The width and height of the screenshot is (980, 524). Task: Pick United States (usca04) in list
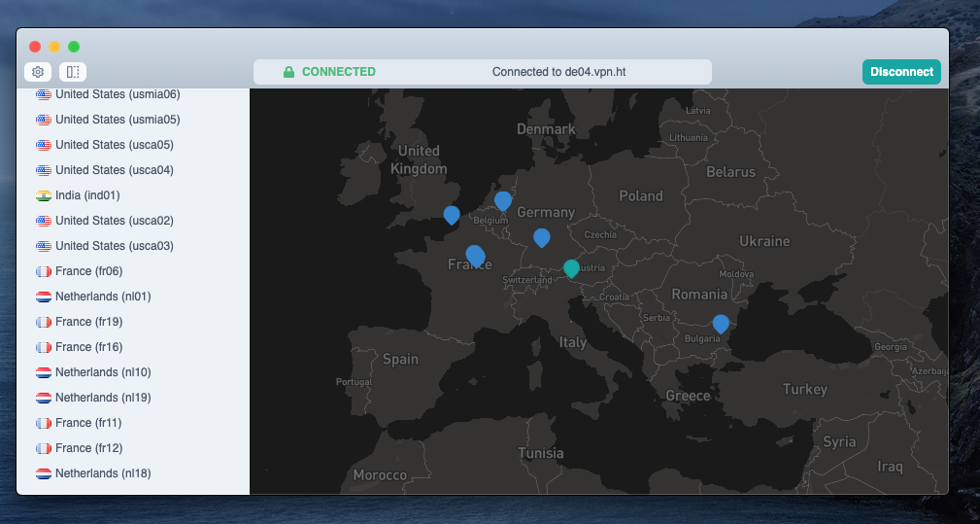coord(115,170)
